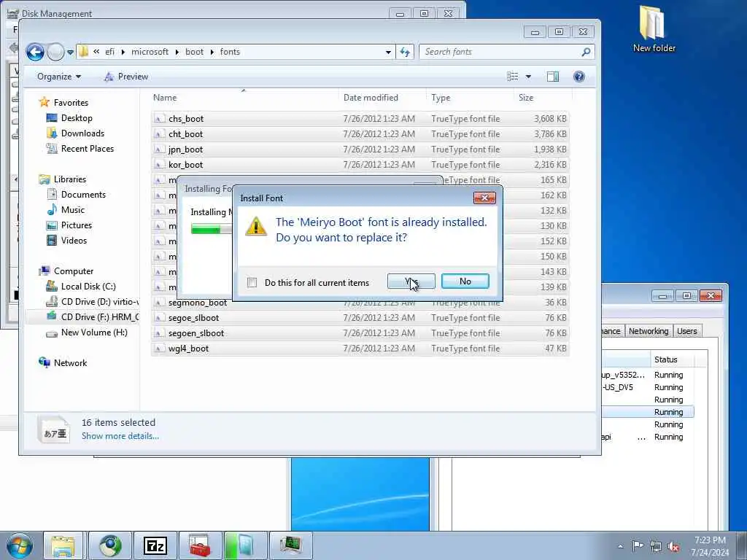
Task: Show hidden tray icons arrow
Action: 620,546
